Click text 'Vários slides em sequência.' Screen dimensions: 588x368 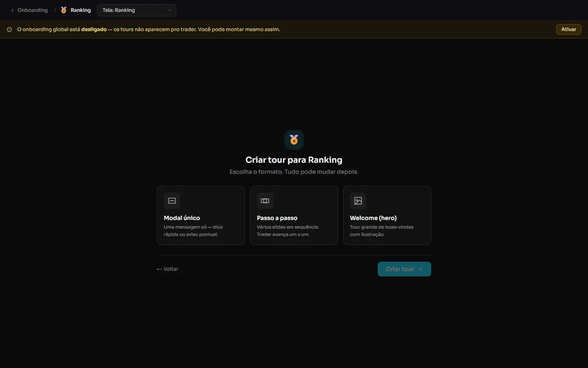tap(288, 227)
